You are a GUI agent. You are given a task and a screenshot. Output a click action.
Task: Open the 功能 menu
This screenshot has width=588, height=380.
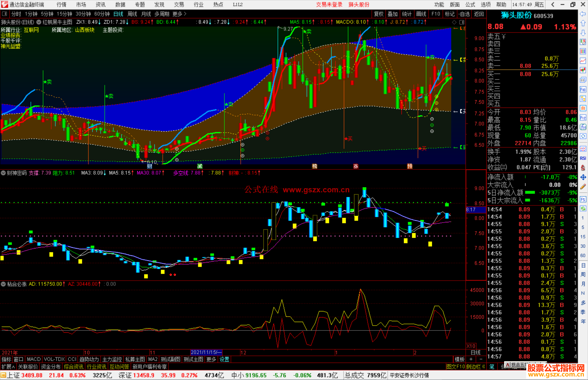click(439, 4)
